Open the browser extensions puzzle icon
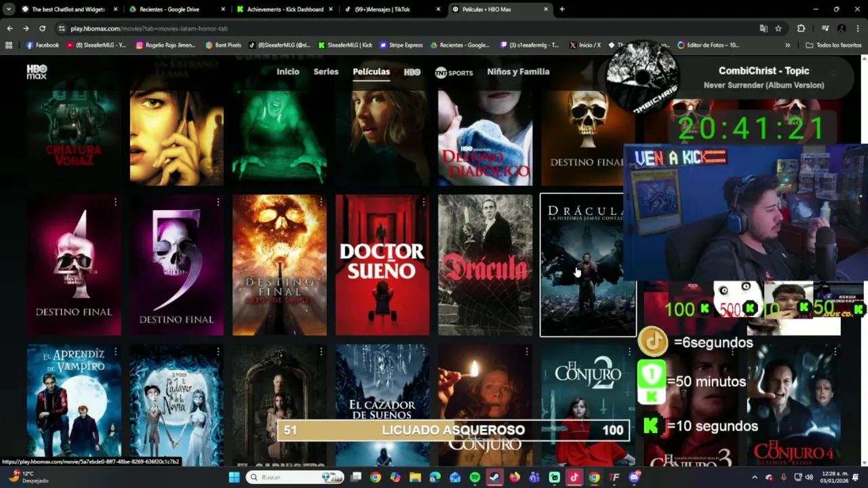The height and width of the screenshot is (488, 868). 801,28
